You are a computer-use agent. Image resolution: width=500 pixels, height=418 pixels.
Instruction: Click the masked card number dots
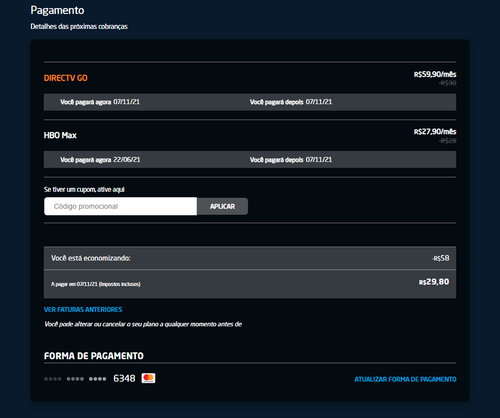pyautogui.click(x=75, y=379)
